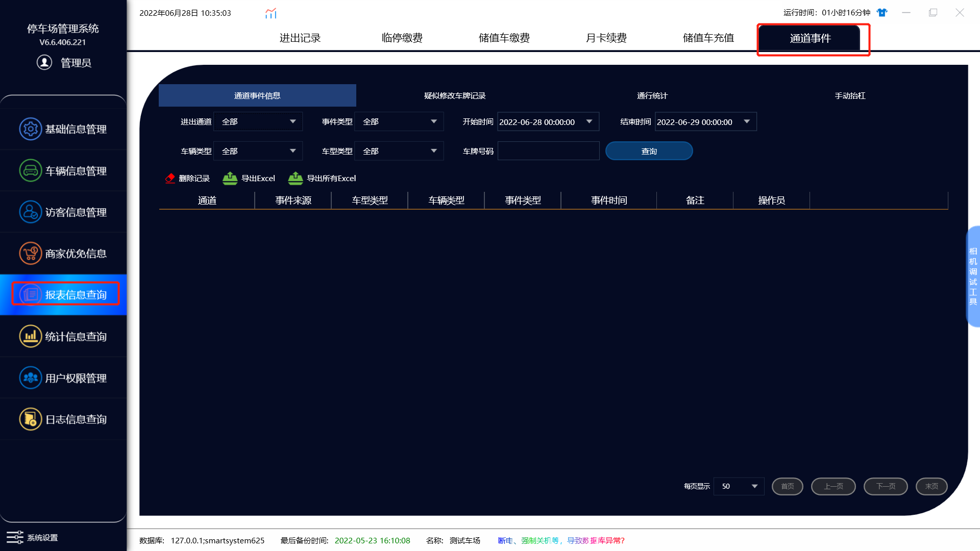The width and height of the screenshot is (980, 551).
Task: Click the 首页 pagination button
Action: (x=788, y=486)
